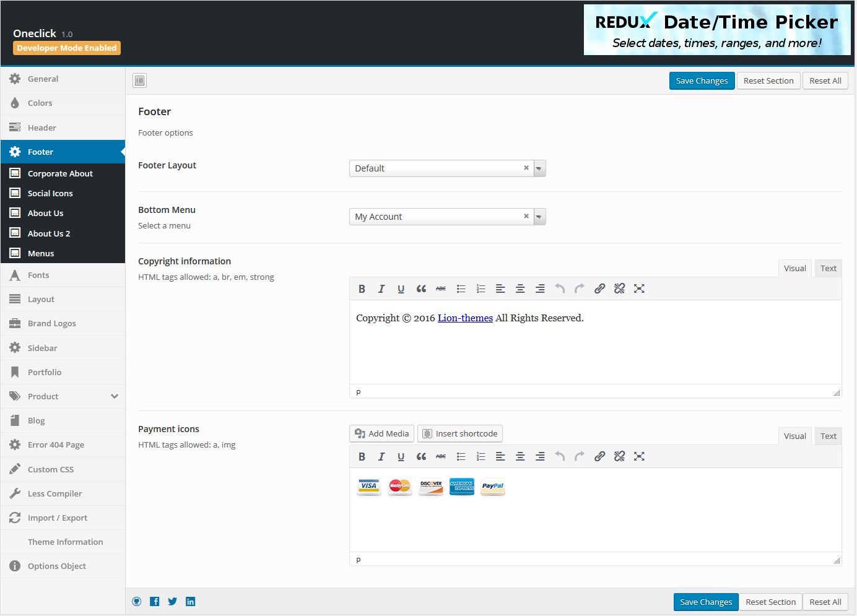Viewport: 857px width, 616px height.
Task: Click Insert link icon in Copyright editor
Action: coord(599,288)
